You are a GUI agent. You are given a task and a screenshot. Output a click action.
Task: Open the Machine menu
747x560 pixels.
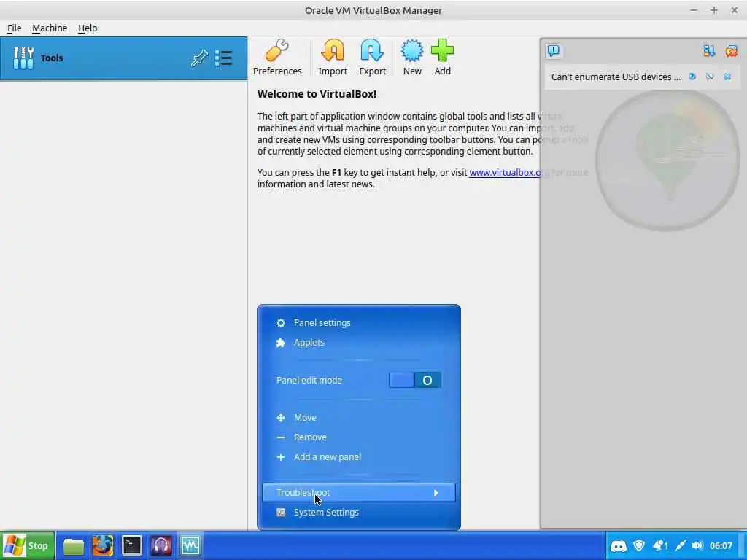click(x=50, y=28)
